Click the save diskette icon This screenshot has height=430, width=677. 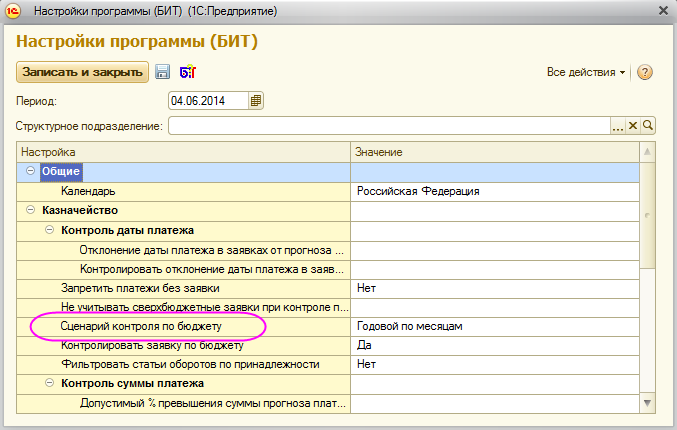point(162,72)
